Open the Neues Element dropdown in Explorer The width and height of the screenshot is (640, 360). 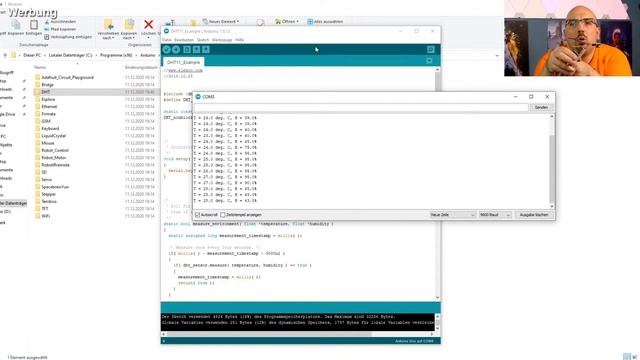[221, 21]
